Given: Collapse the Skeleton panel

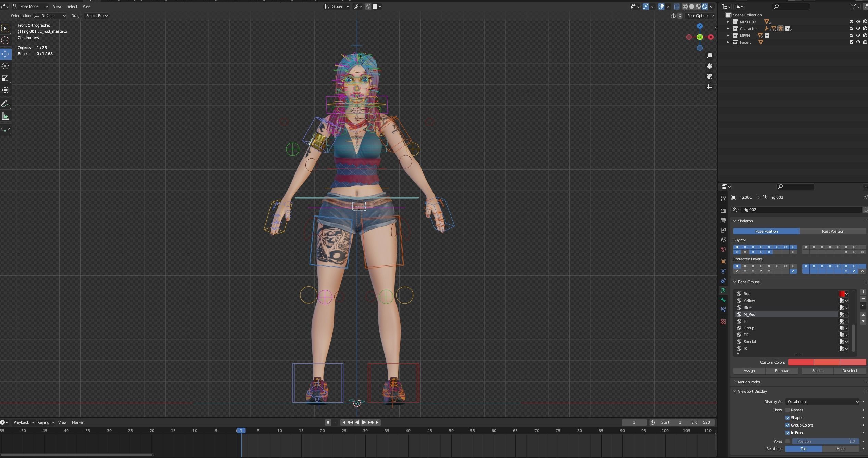Looking at the screenshot, I should (x=734, y=221).
